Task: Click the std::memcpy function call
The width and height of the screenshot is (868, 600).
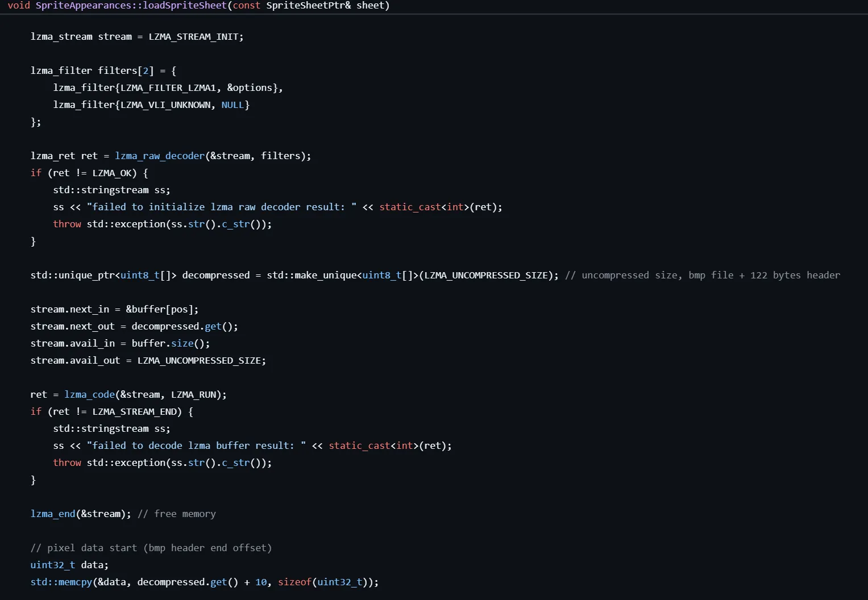Action: click(61, 582)
